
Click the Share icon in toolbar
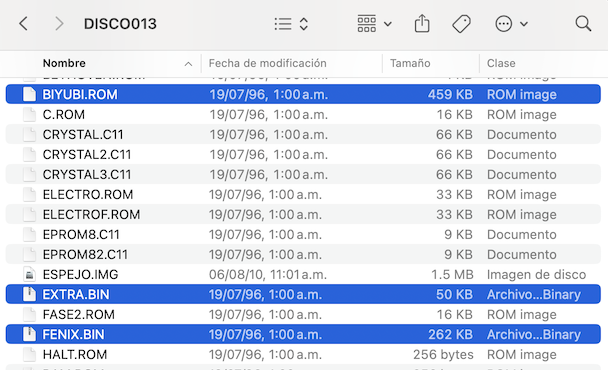point(422,23)
